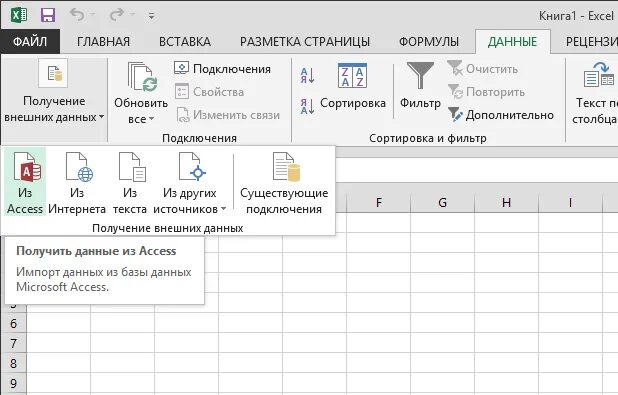Customize the Quick Access Toolbar

pyautogui.click(x=151, y=16)
